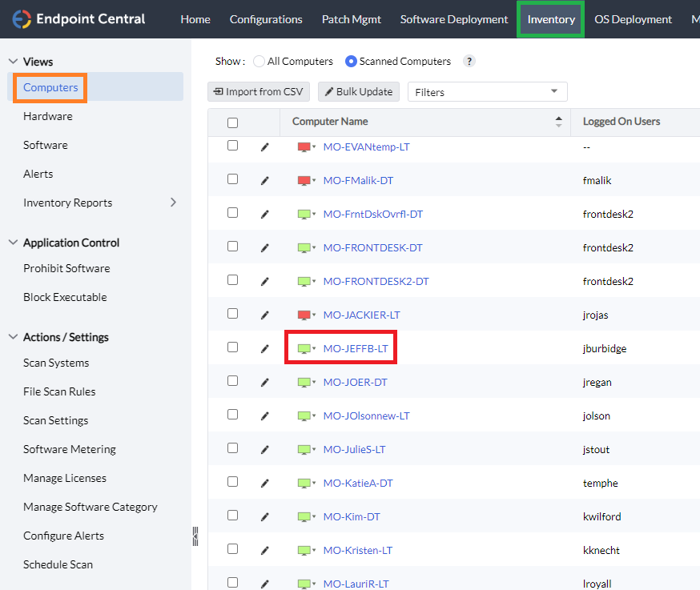Edit MO-FMalik-DT with pencil icon
This screenshot has width=700, height=590.
coord(265,180)
